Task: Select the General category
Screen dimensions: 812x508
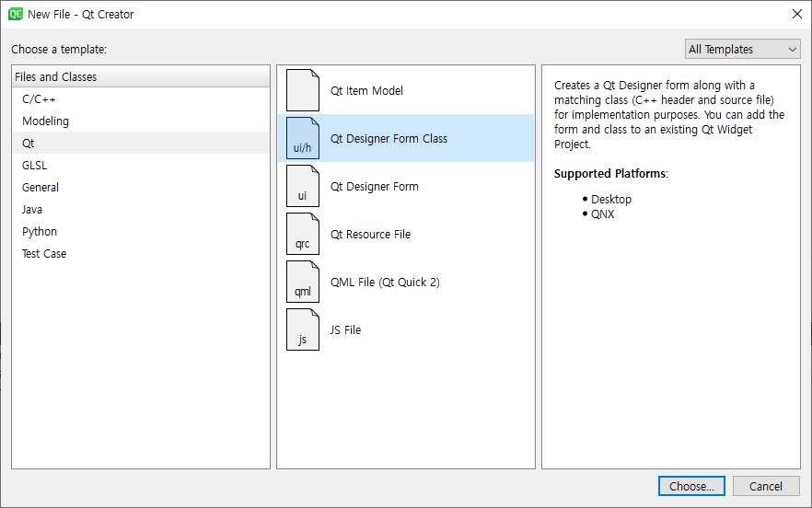Action: tap(140, 188)
